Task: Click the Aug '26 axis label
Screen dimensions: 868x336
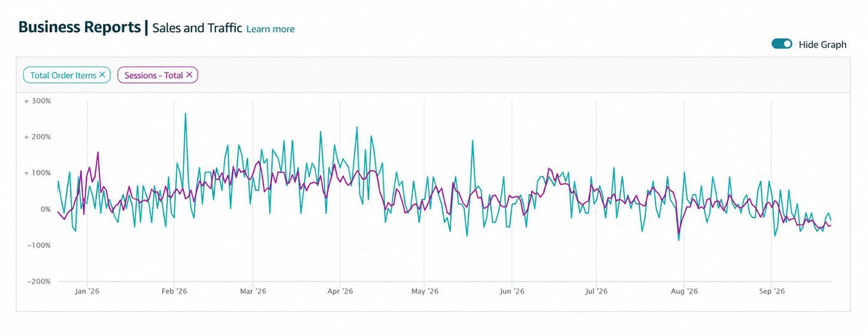Action: pos(684,291)
